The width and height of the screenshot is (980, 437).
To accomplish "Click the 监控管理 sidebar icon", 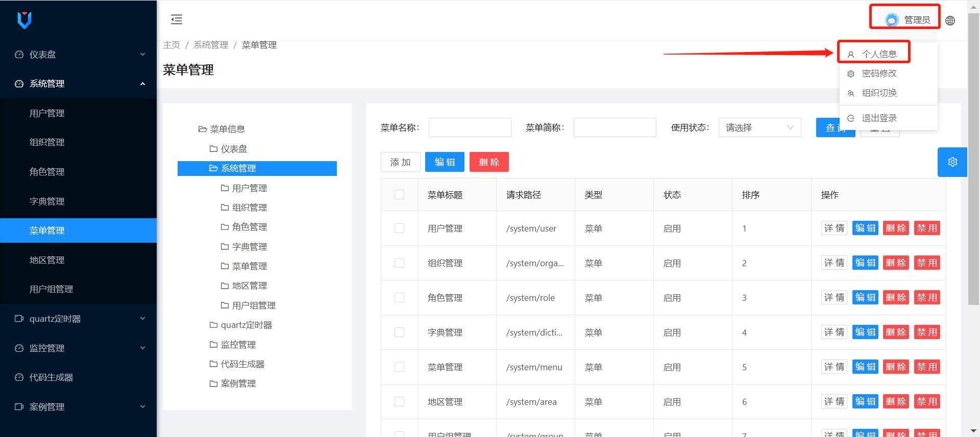I will 19,348.
